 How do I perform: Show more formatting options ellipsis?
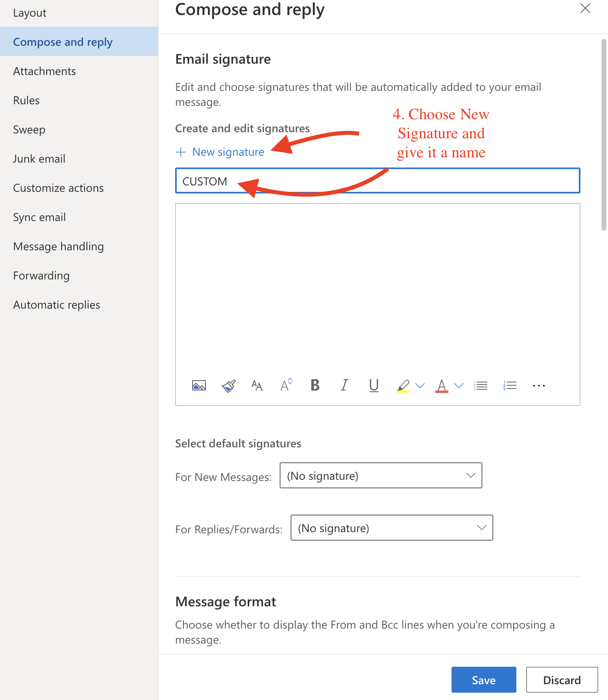click(539, 385)
